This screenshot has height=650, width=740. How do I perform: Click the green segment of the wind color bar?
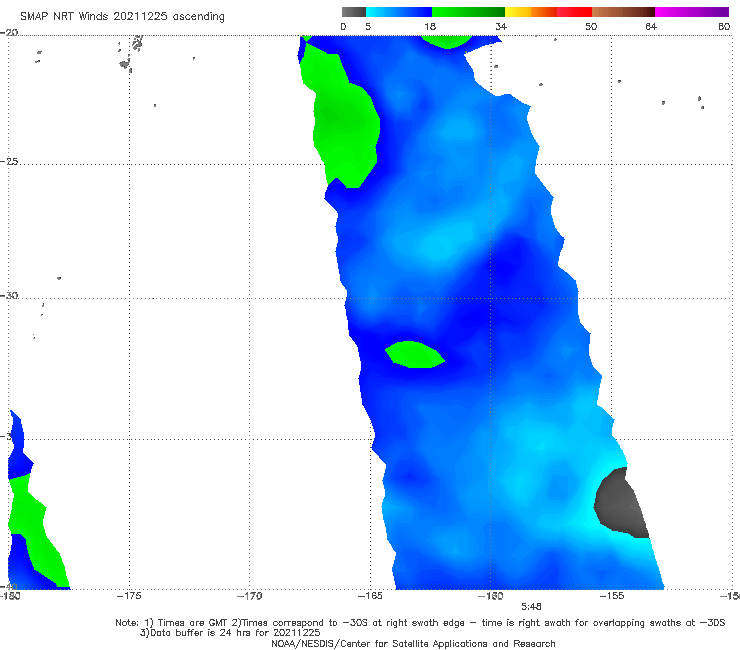point(468,12)
